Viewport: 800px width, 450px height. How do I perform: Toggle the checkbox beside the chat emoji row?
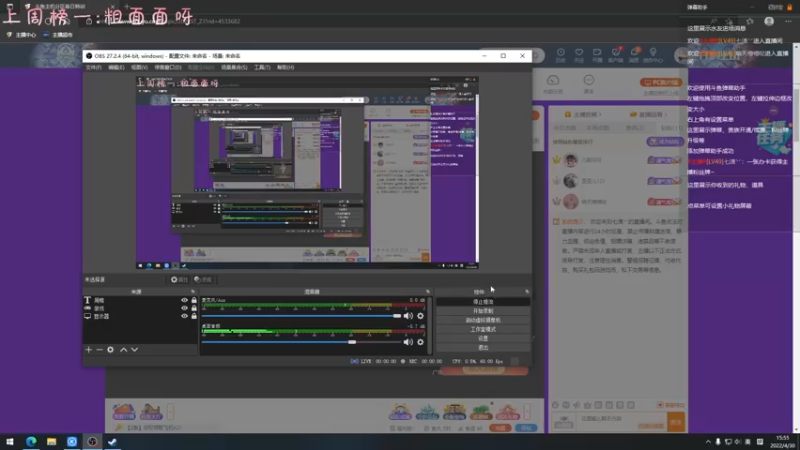(660, 405)
